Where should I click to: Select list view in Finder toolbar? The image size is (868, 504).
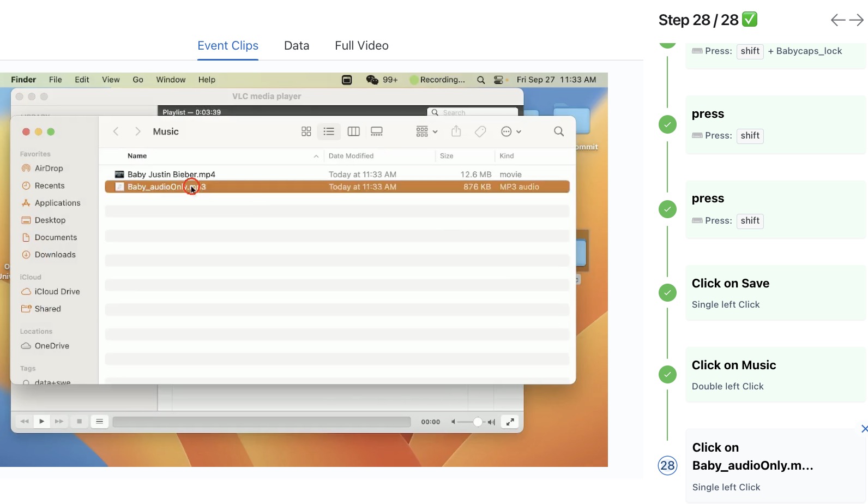329,131
